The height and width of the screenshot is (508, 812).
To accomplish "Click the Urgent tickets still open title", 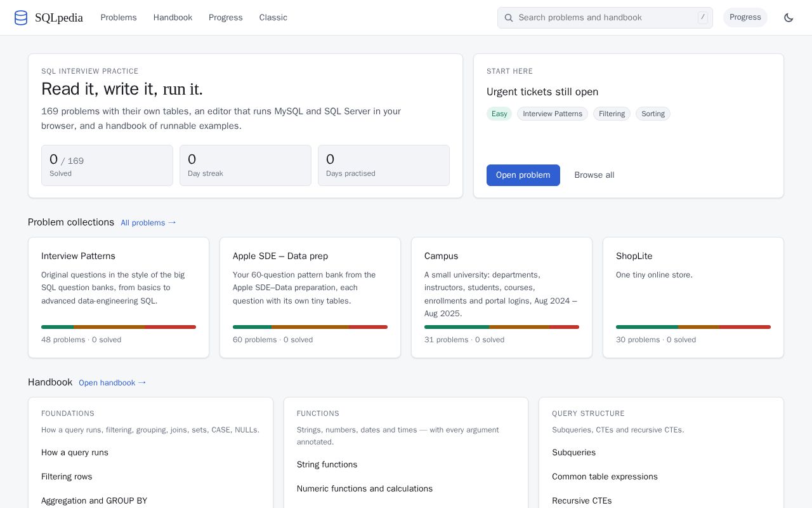I will point(542,92).
